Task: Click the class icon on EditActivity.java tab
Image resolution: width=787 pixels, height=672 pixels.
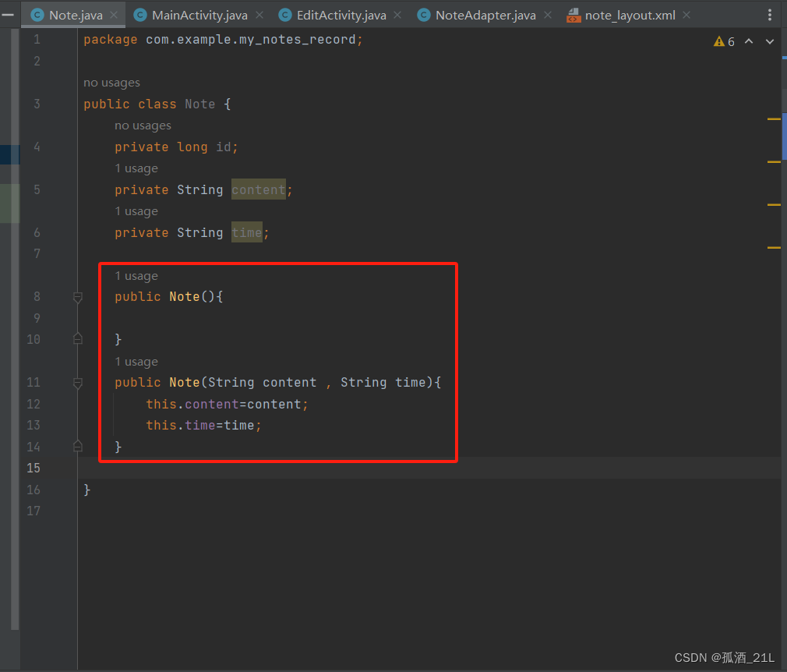Action: tap(285, 15)
